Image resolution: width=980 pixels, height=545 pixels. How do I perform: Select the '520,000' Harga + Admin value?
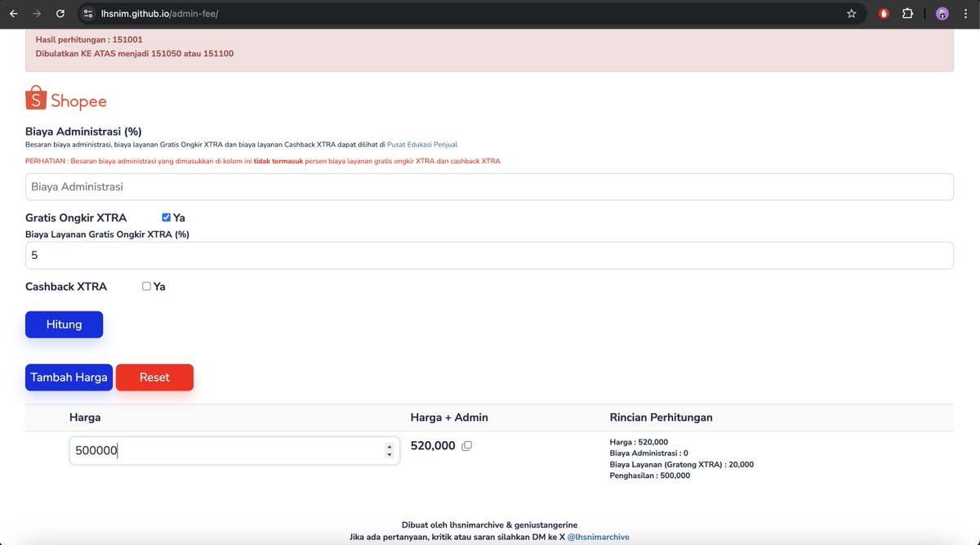point(433,446)
